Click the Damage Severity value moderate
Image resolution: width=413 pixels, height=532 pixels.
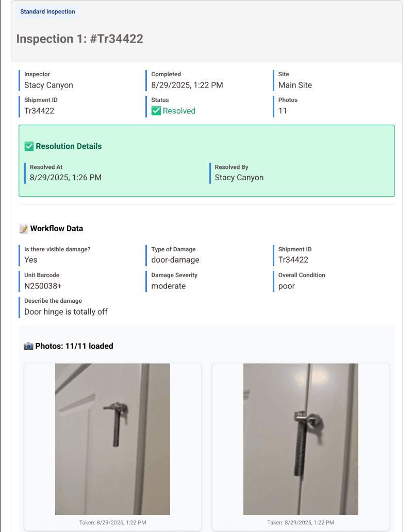[x=169, y=286]
